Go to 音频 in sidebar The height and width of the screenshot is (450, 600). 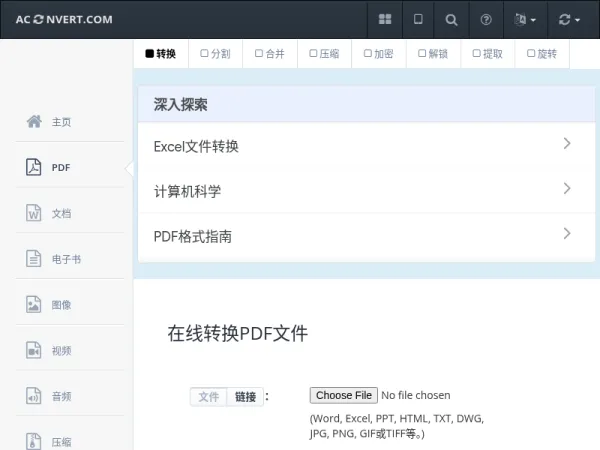point(62,396)
